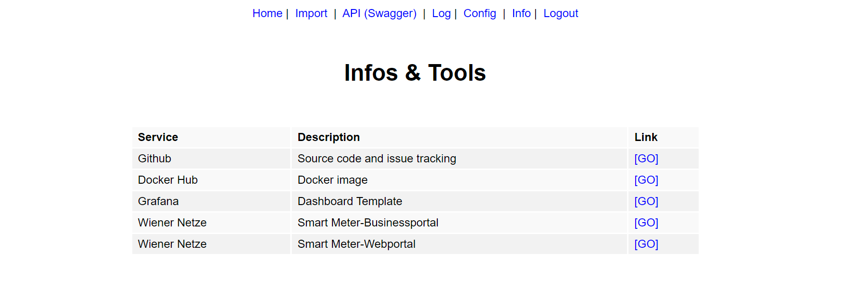Image resolution: width=868 pixels, height=291 pixels.
Task: Open the Grafana dashboard [GO] link
Action: 646,201
